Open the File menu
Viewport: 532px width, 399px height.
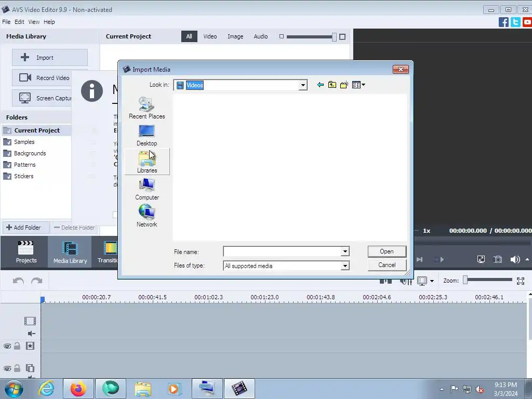click(6, 22)
